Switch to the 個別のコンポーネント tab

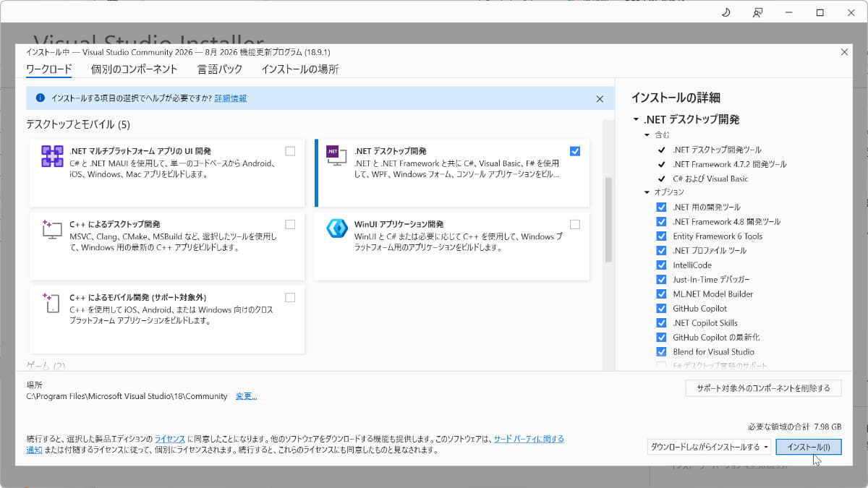pyautogui.click(x=135, y=69)
